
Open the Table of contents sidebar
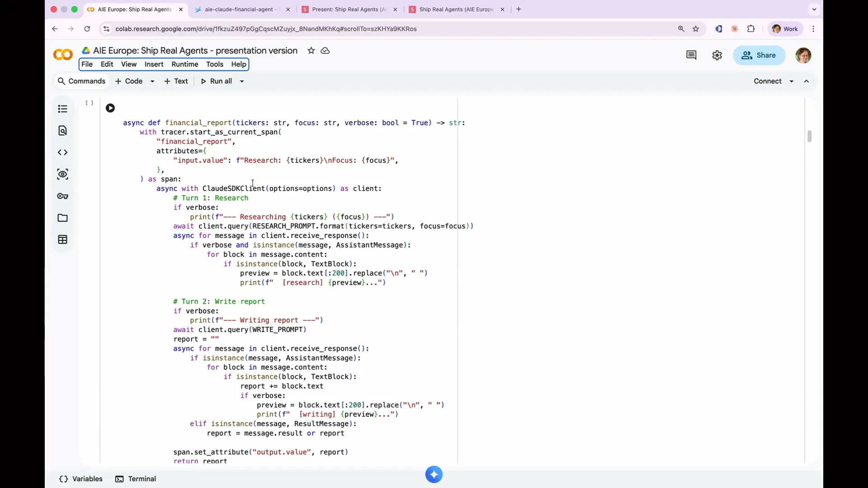(63, 109)
